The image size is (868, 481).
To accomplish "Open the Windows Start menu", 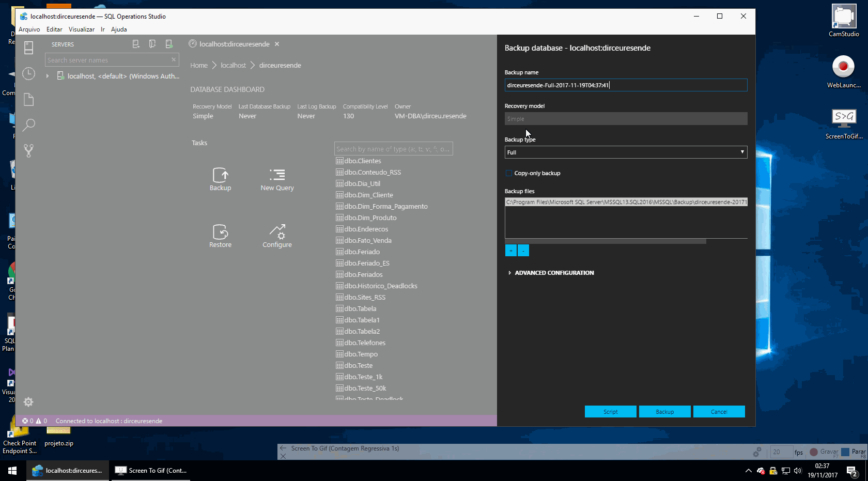I will pos(12,471).
